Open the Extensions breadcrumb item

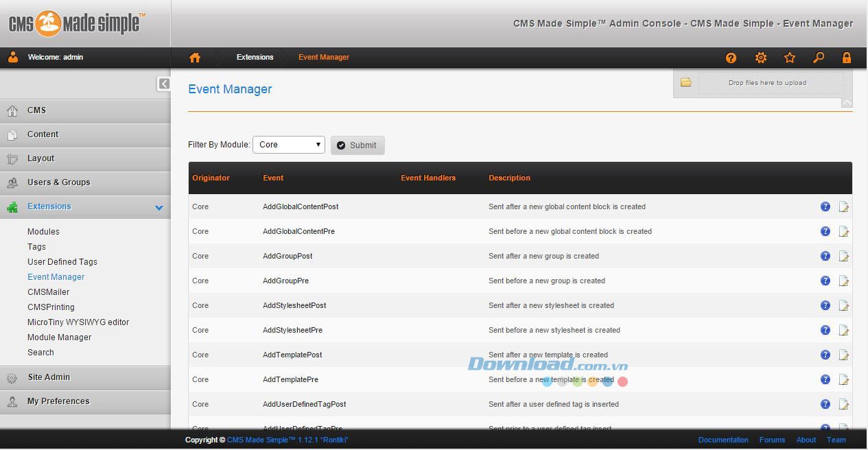255,58
